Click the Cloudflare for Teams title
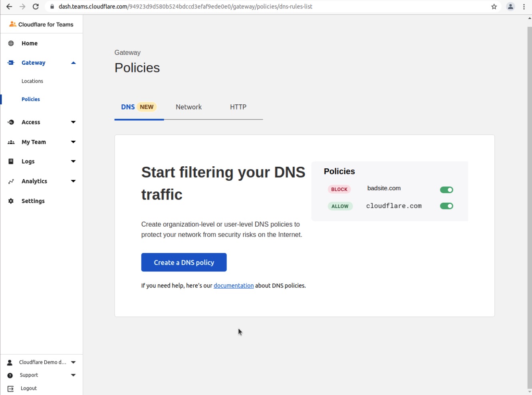 [x=46, y=24]
